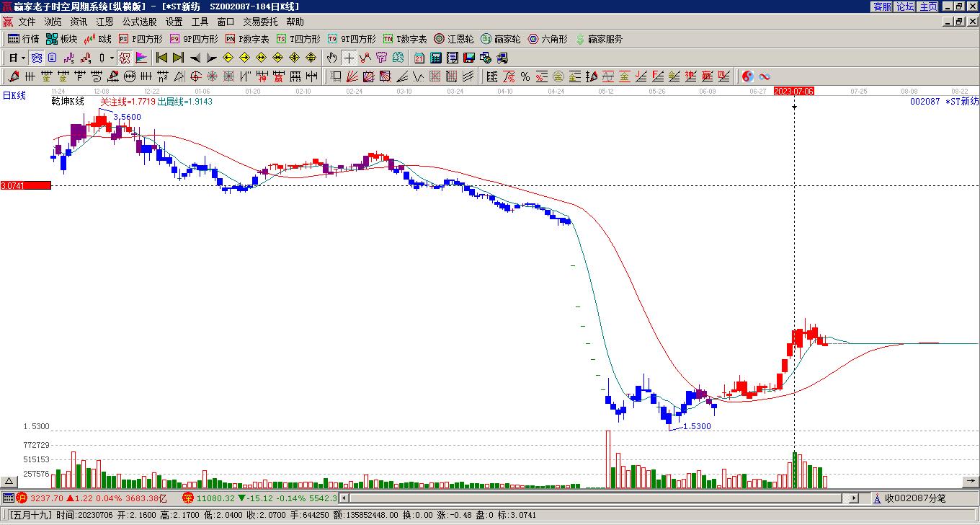Open the 文件 menu
This screenshot has width=980, height=525.
point(27,22)
